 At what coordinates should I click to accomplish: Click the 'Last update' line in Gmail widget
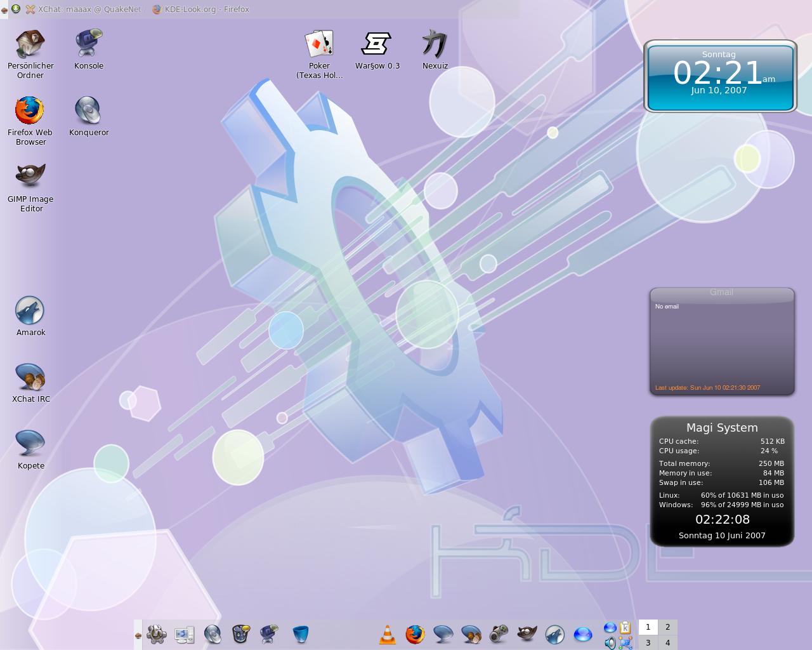(x=707, y=387)
